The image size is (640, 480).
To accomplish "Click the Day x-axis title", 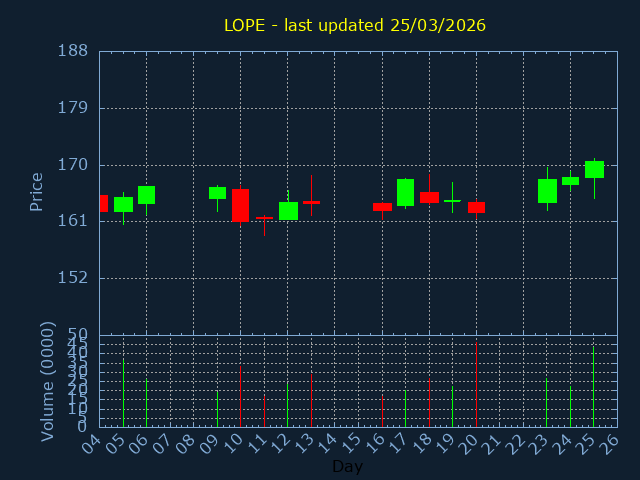I will (x=347, y=466).
